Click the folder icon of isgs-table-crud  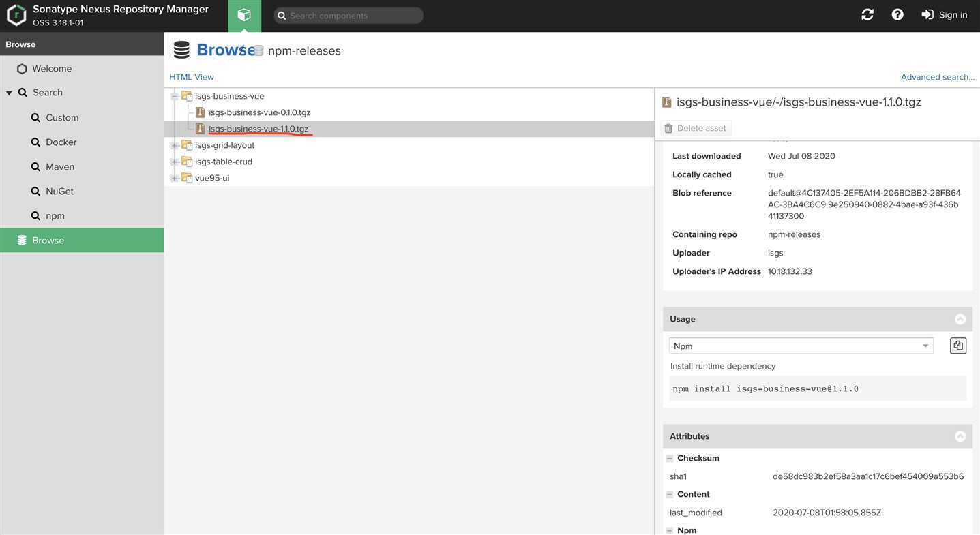[187, 162]
